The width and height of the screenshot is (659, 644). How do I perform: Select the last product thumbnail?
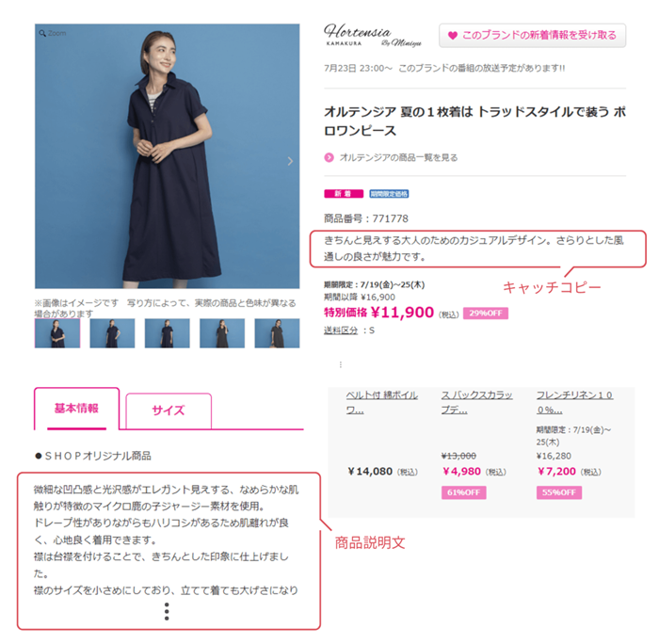click(x=277, y=333)
